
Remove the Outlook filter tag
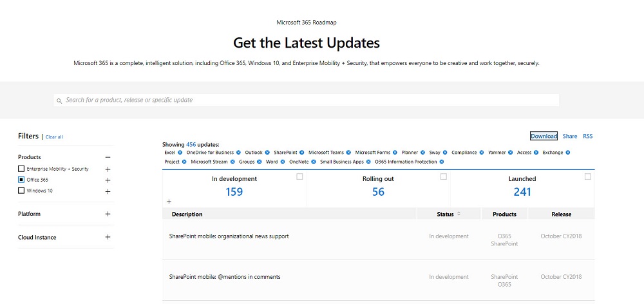click(267, 153)
